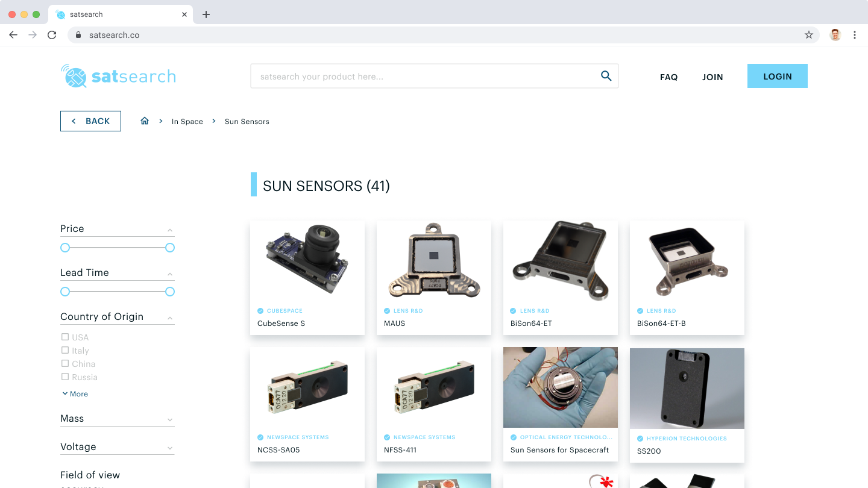Select the satsearch browser tab
Screen dimensions: 868x488
point(119,14)
